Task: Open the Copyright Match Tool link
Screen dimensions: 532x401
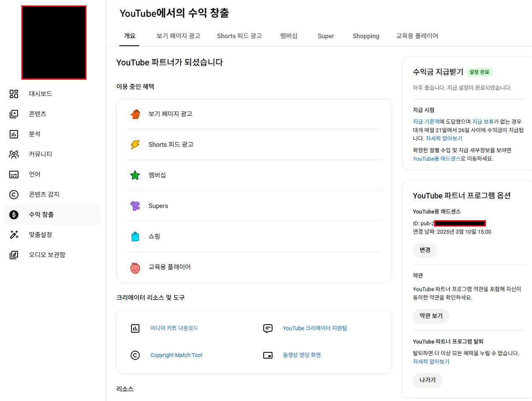Action: point(176,355)
